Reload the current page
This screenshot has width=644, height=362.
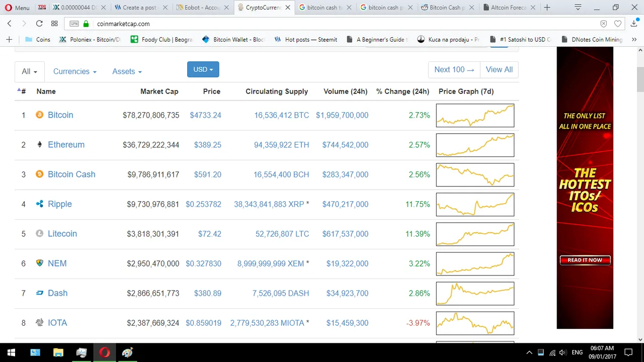tap(39, 24)
